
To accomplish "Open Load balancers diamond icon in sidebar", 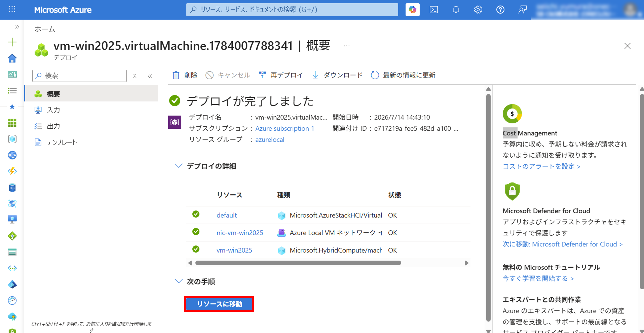I will 12,236.
